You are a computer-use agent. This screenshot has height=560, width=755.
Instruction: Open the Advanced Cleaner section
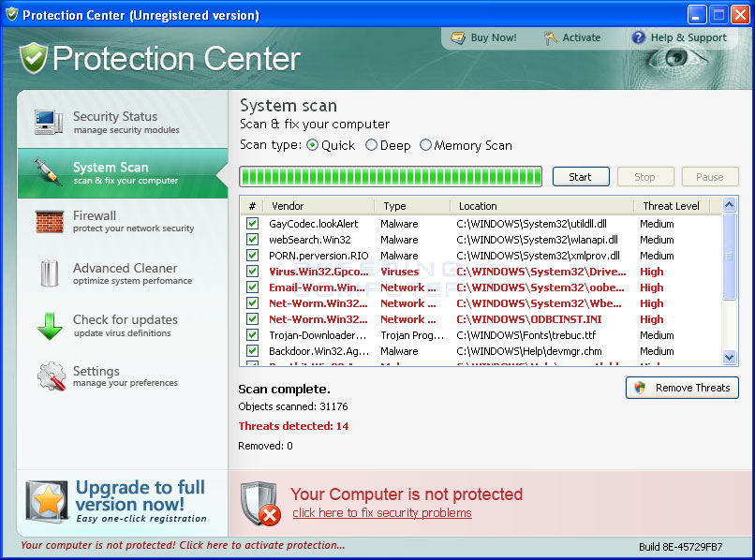pyautogui.click(x=123, y=273)
